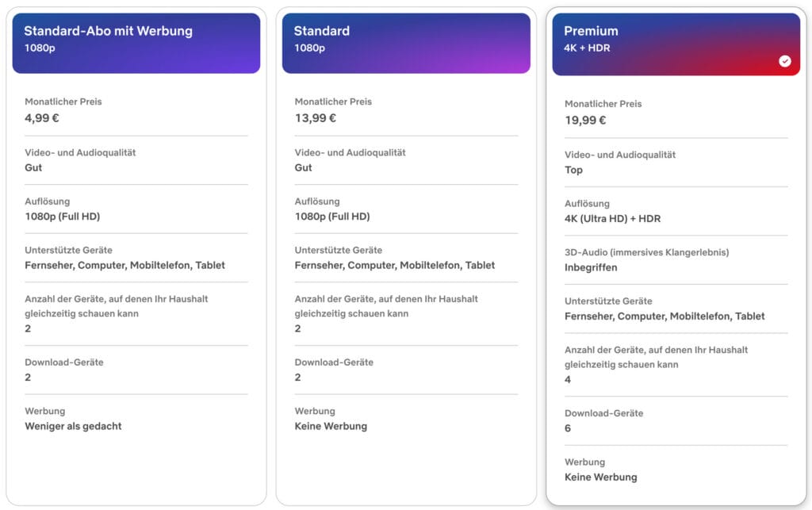The image size is (812, 510).
Task: Toggle the Premium plan selection checkmark
Action: (785, 61)
